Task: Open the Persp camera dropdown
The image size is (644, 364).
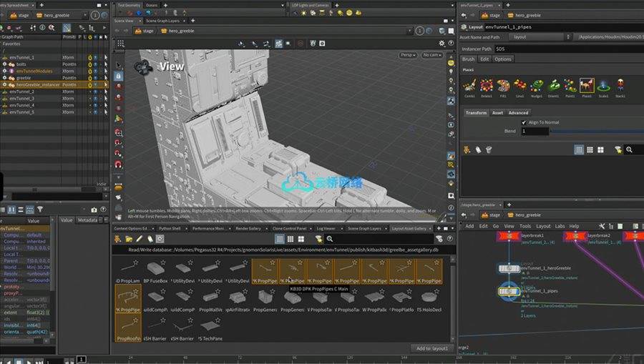Action: point(409,54)
